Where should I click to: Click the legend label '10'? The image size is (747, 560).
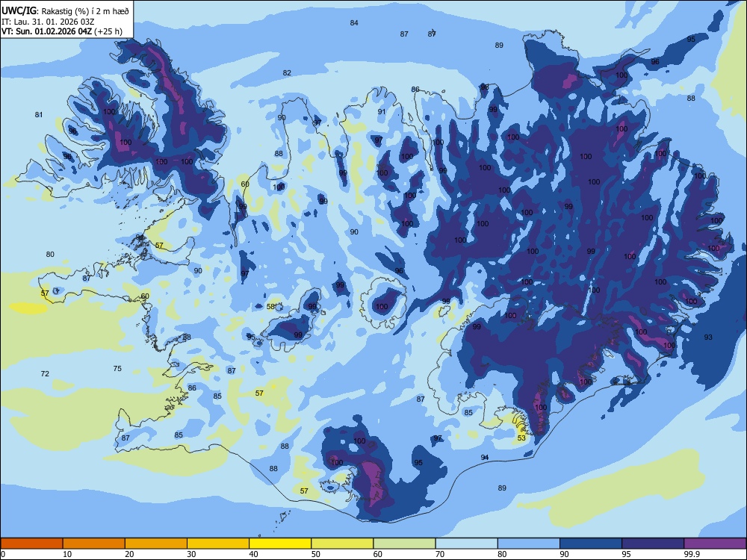coord(67,554)
